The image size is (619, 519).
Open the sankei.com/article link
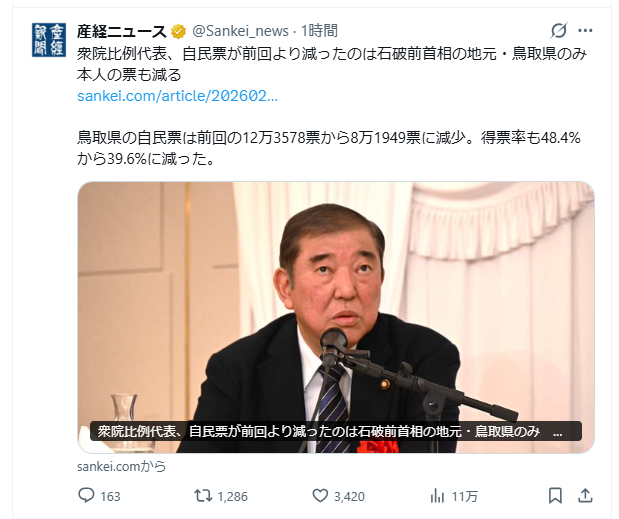(177, 96)
